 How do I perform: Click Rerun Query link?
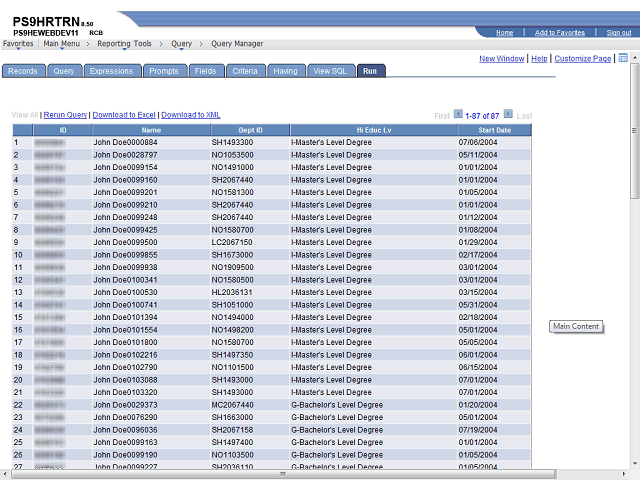pos(65,115)
